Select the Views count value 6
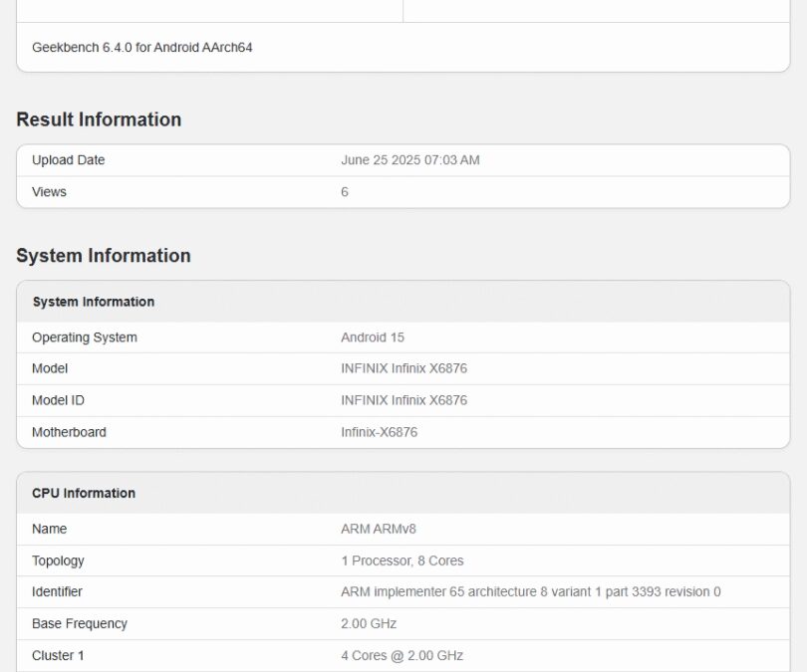This screenshot has width=807, height=672. click(345, 192)
